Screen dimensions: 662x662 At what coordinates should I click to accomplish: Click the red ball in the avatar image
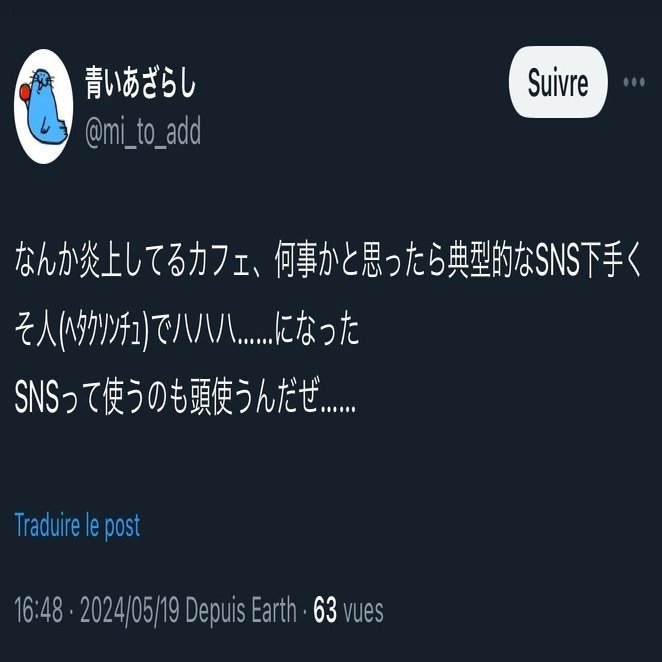24,92
